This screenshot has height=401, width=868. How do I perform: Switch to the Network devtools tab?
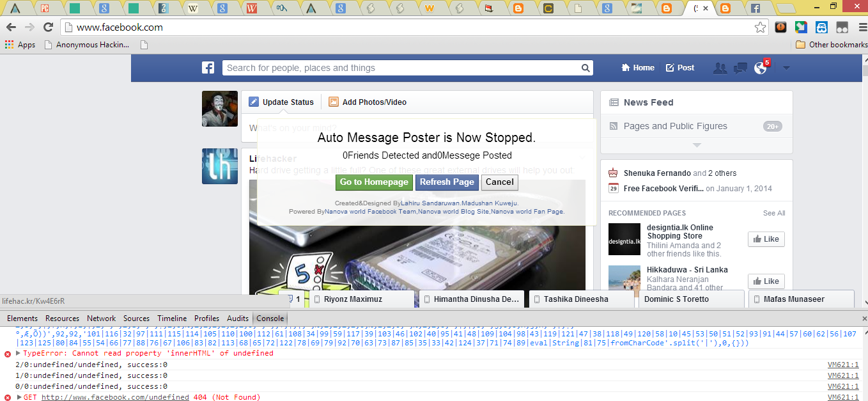pyautogui.click(x=102, y=318)
